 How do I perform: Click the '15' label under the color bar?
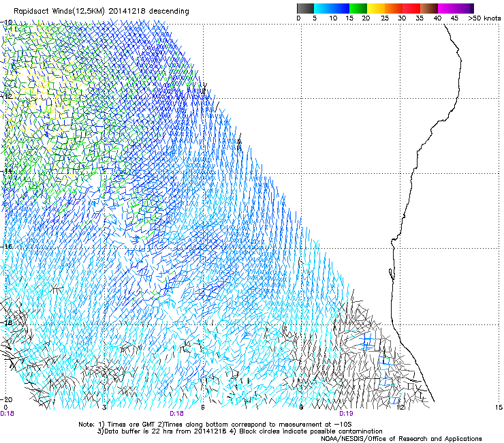pyautogui.click(x=349, y=18)
